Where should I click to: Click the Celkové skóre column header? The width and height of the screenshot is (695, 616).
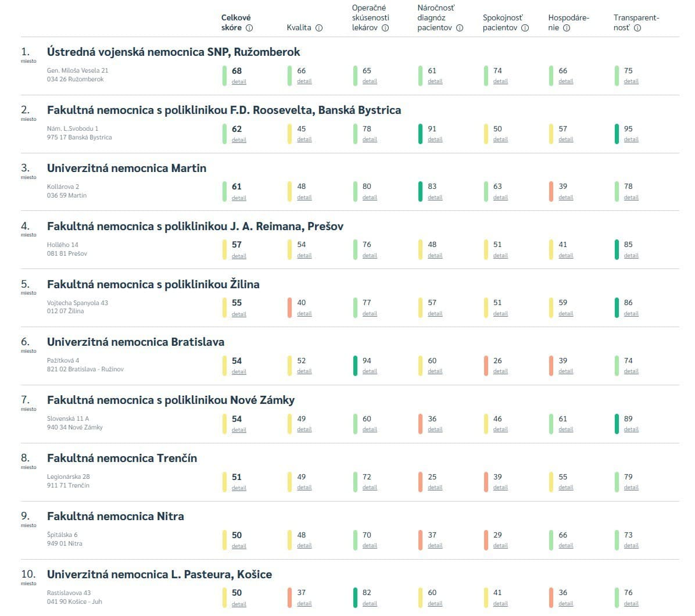pos(236,23)
